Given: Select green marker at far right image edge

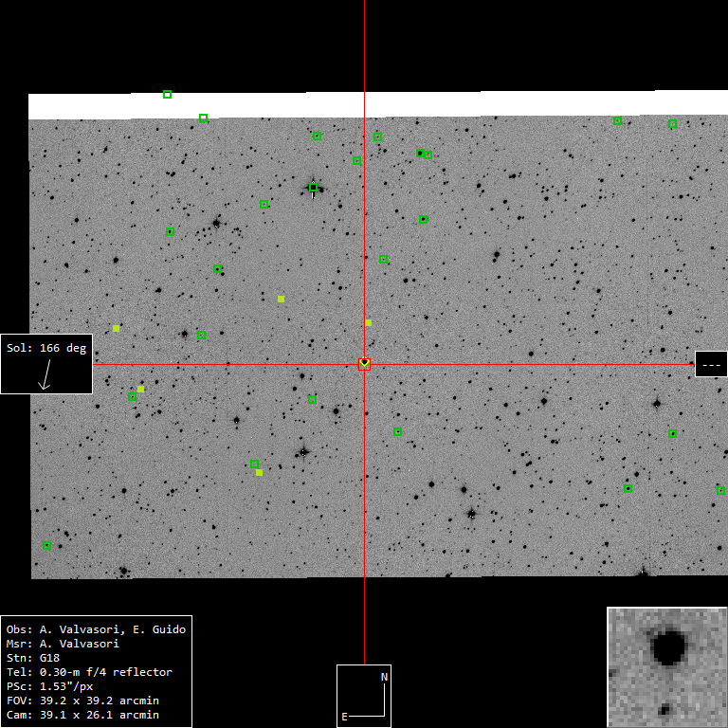Looking at the screenshot, I should (x=720, y=490).
